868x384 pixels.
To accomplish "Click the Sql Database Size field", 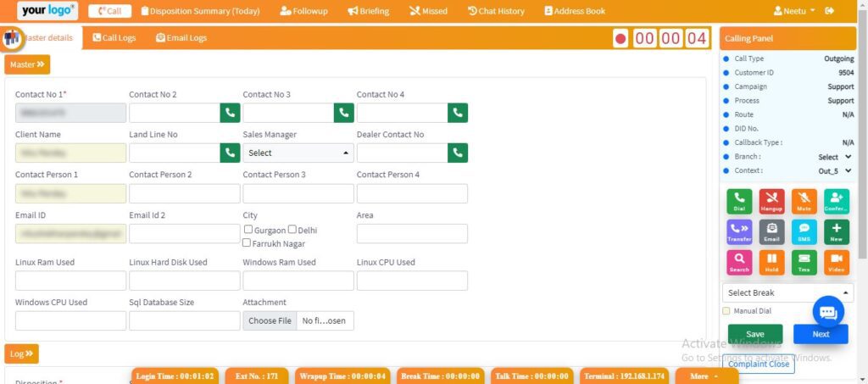I will [184, 321].
